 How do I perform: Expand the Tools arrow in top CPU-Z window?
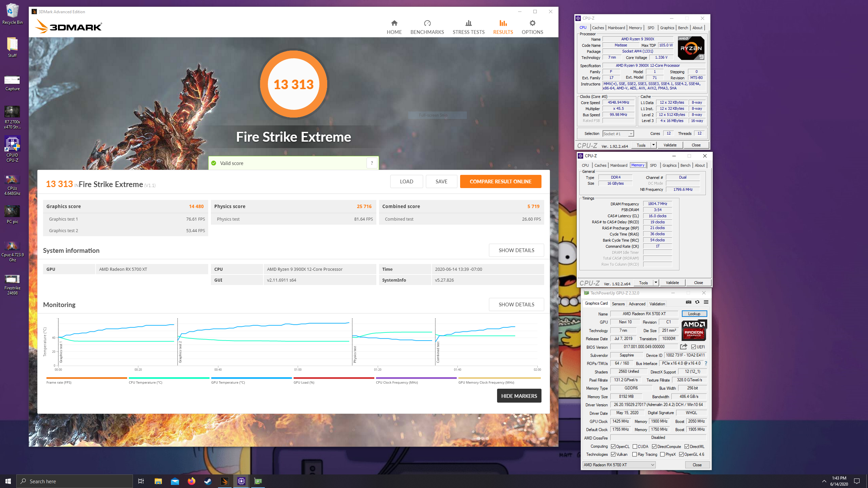pos(653,145)
